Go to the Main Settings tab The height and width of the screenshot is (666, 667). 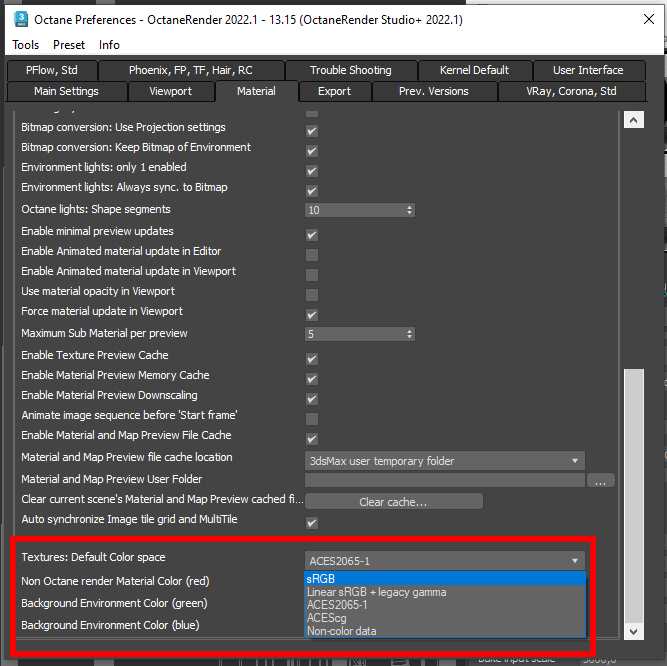(x=66, y=91)
